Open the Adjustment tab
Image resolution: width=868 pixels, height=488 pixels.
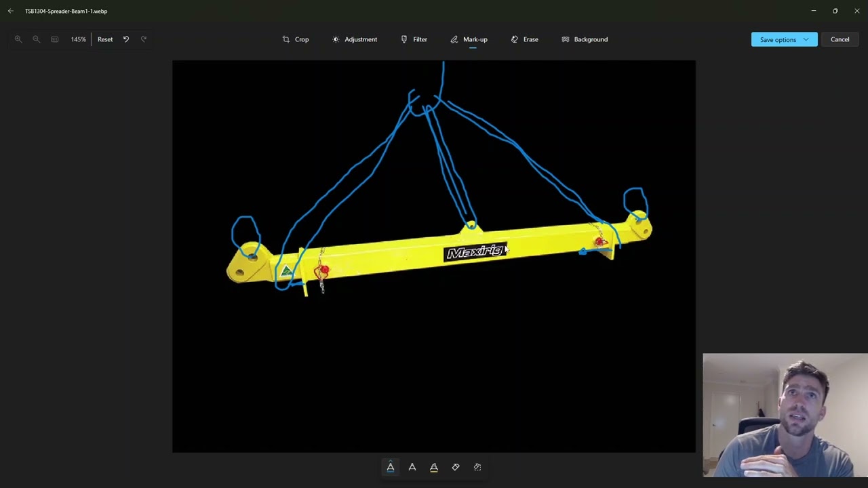click(x=355, y=39)
